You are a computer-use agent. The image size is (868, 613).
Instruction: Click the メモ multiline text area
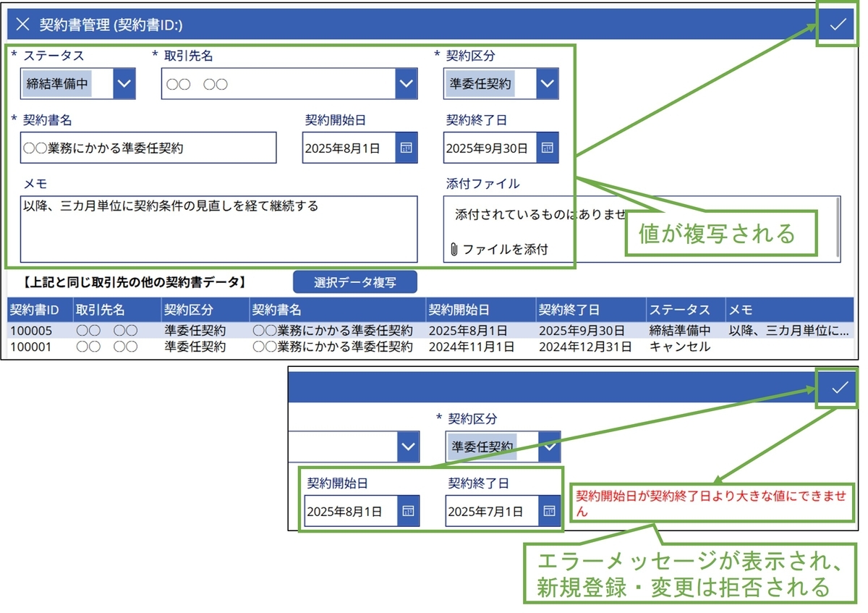click(x=219, y=229)
